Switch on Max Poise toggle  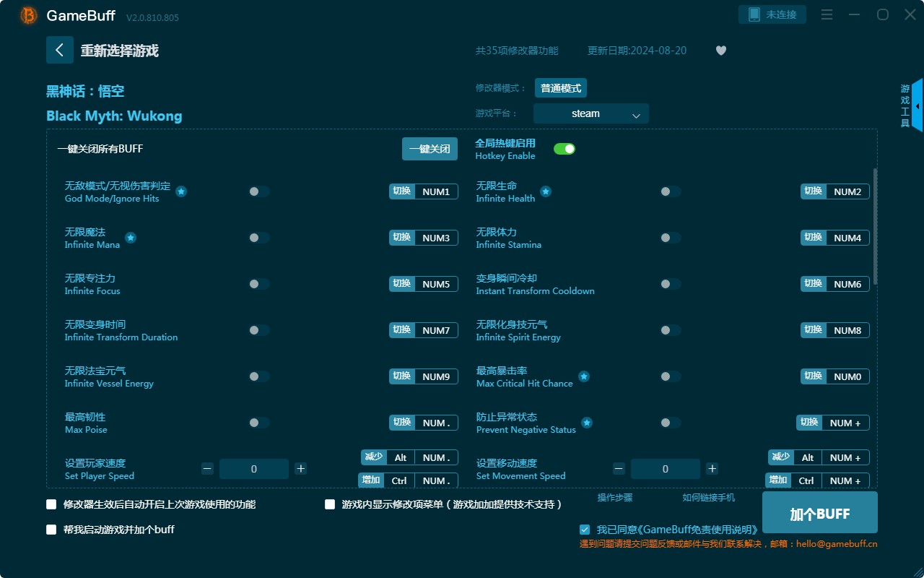[x=259, y=423]
